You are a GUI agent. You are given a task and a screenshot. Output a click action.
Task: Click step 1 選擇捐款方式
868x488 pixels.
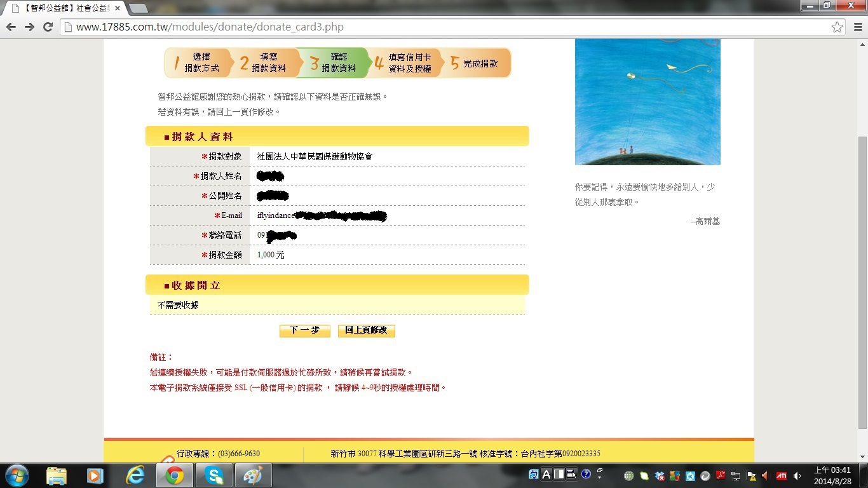click(197, 63)
